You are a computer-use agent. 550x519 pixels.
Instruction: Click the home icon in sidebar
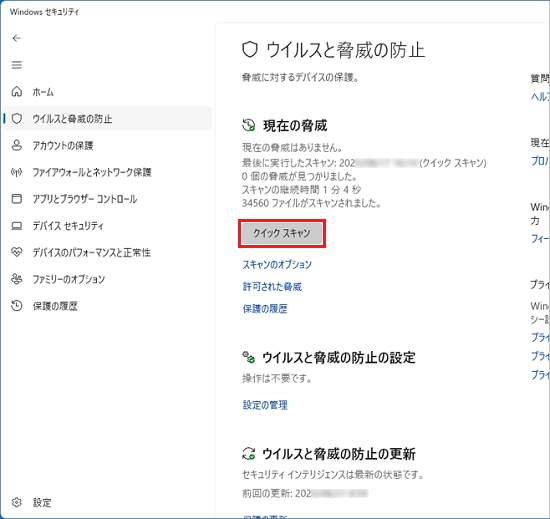point(16,92)
